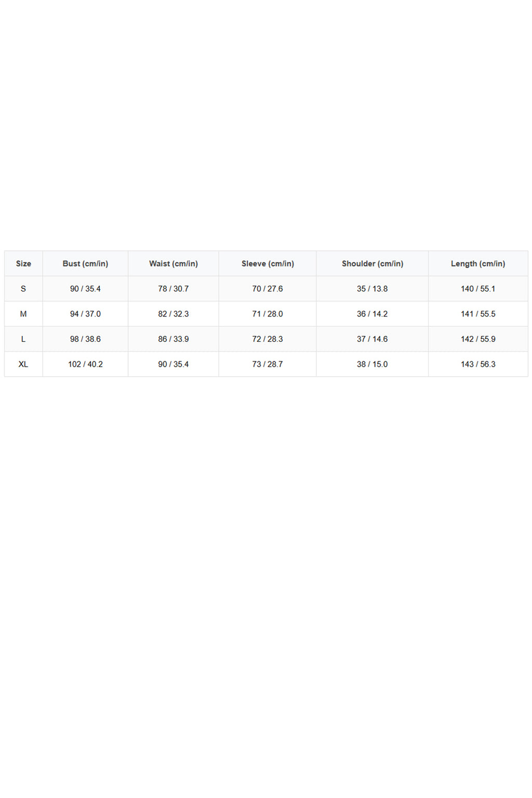Click bust value 98 / 38.6
This screenshot has height=798, width=532.
coord(85,339)
